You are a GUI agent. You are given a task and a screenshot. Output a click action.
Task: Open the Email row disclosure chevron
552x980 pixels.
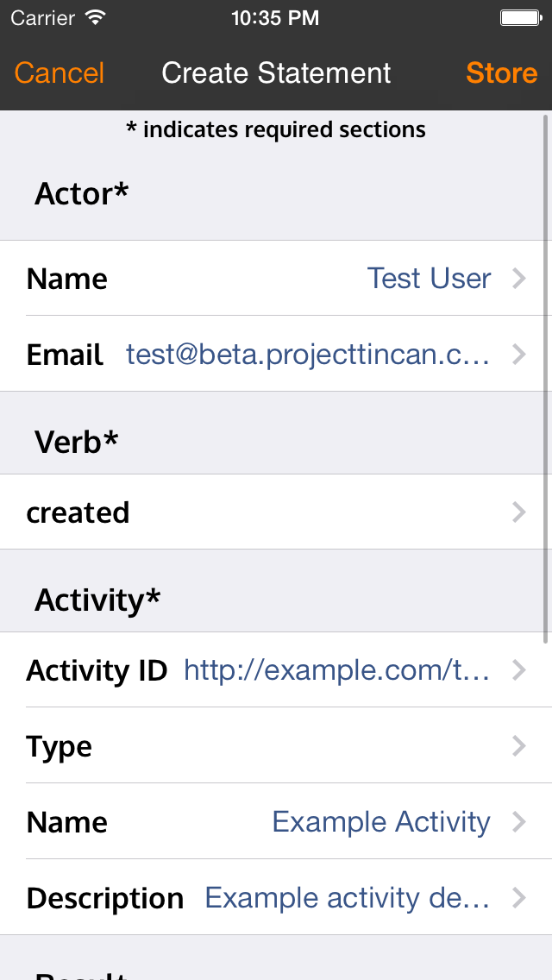click(519, 355)
